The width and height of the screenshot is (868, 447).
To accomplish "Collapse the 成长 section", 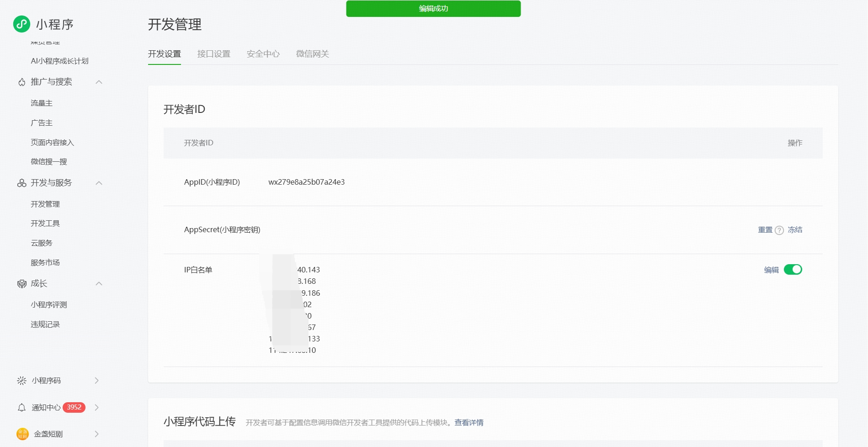I will coord(99,284).
